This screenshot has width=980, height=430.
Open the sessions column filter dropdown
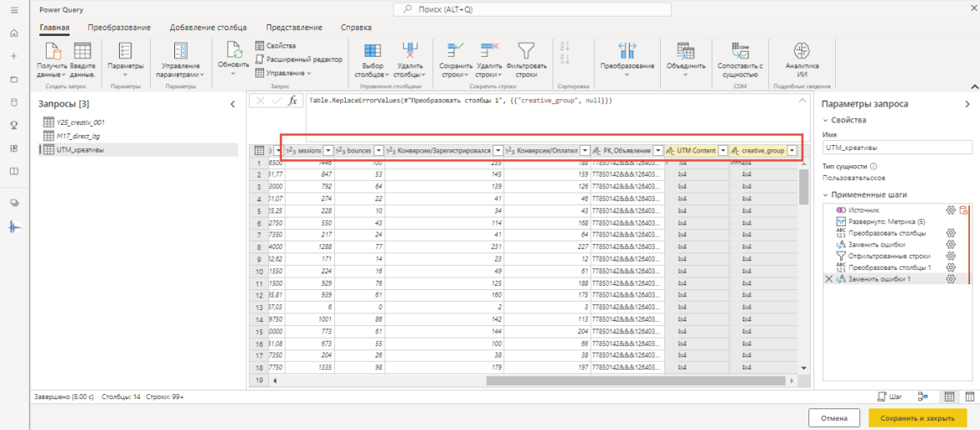[328, 151]
